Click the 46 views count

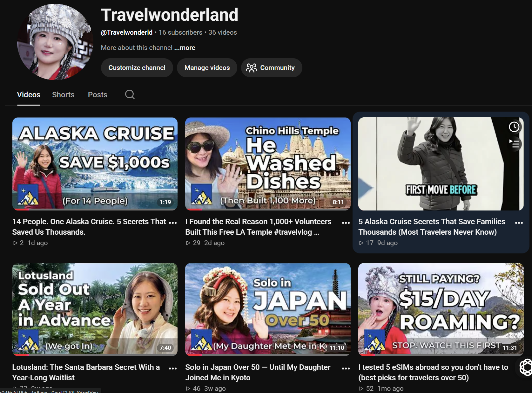[193, 389]
